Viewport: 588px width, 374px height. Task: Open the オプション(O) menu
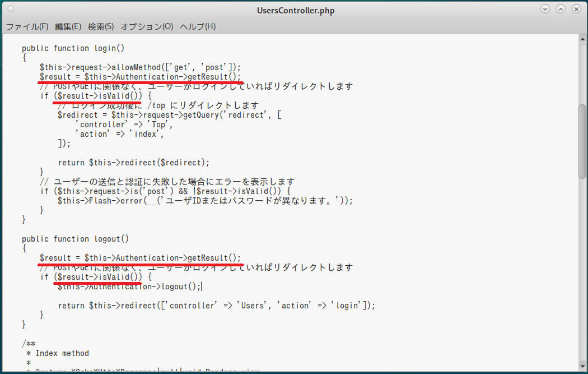tap(147, 26)
